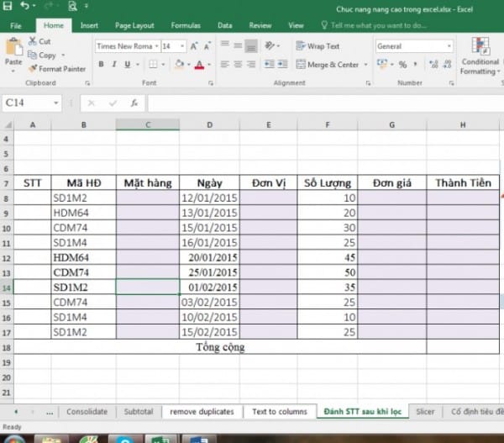Click into the formula bar

click(325, 103)
